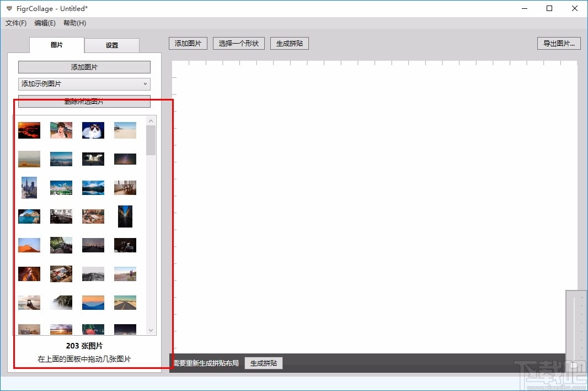The height and width of the screenshot is (391, 588).
Task: Select the city skyscraper photo thumbnail
Action: tap(29, 187)
